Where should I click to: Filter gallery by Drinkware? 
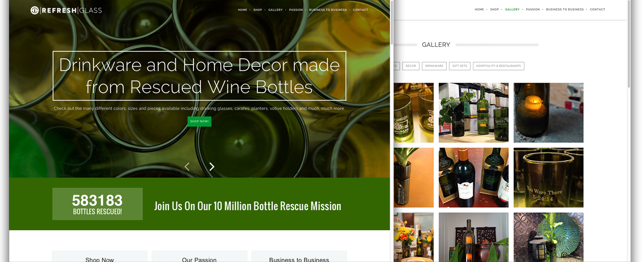434,66
